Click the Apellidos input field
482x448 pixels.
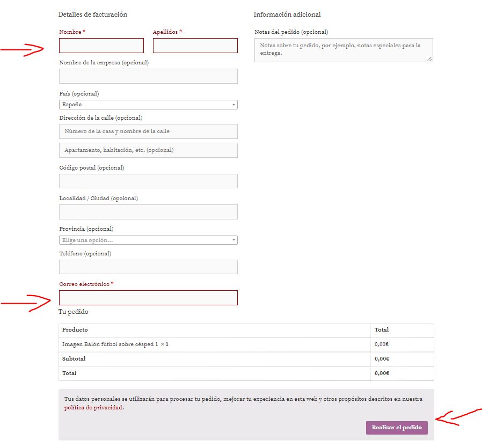coord(195,46)
